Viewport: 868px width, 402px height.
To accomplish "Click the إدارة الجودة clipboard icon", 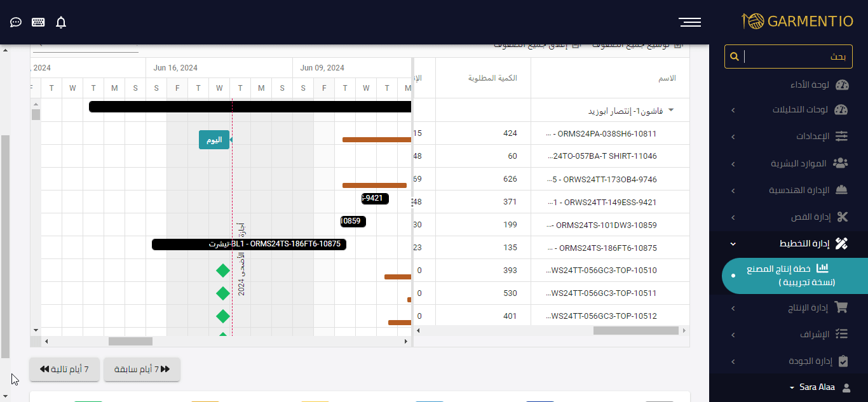I will (x=843, y=361).
